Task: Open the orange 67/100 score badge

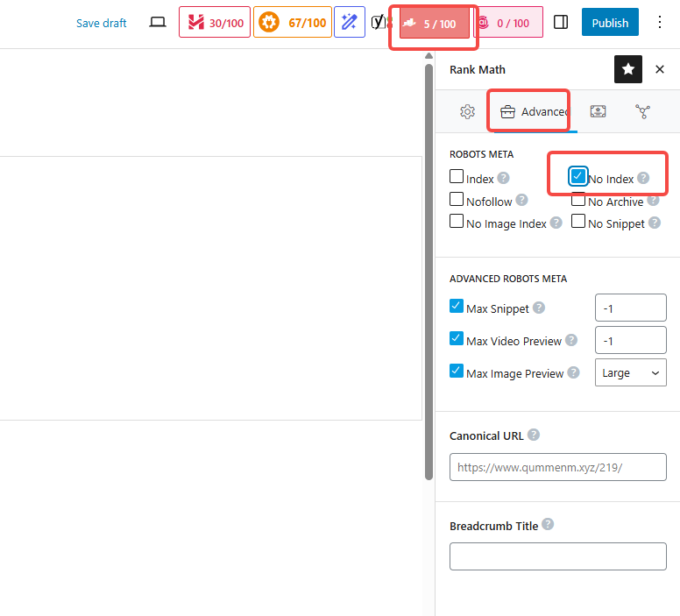Action: 291,23
